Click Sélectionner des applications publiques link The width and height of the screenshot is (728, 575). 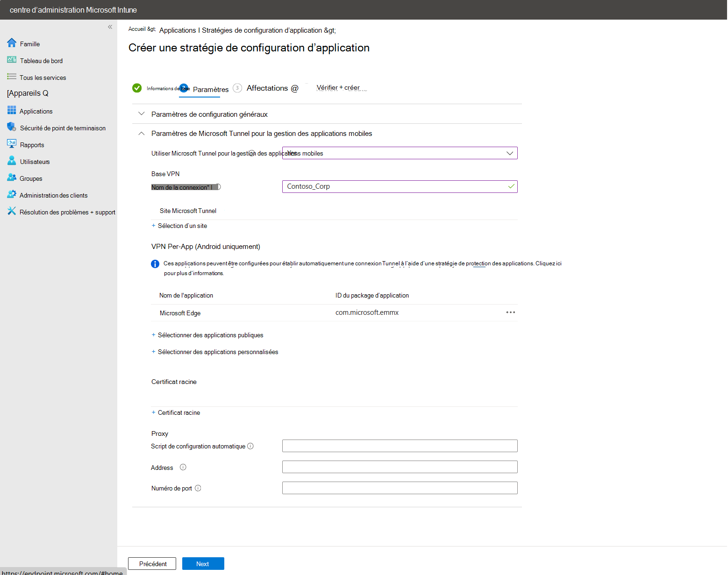point(211,335)
